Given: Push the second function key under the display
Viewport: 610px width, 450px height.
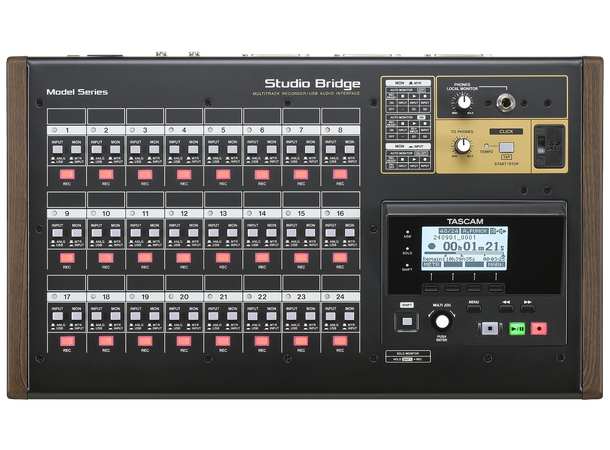Looking at the screenshot, I should [452, 288].
